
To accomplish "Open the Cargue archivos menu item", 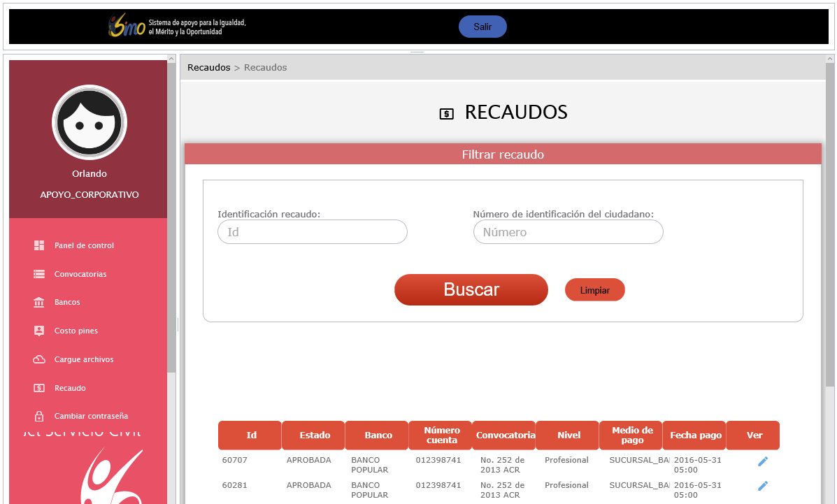I will pyautogui.click(x=84, y=359).
